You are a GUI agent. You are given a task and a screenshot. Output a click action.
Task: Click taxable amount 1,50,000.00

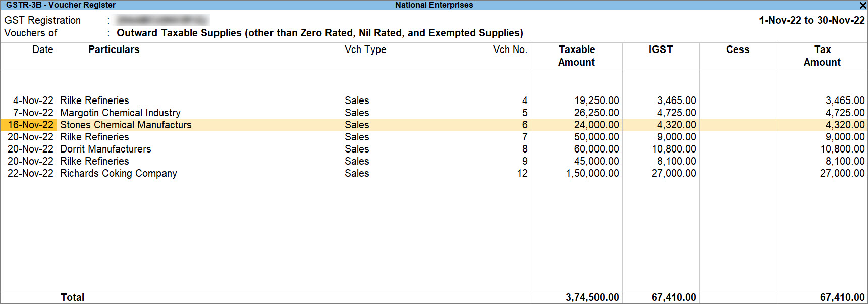pos(592,173)
